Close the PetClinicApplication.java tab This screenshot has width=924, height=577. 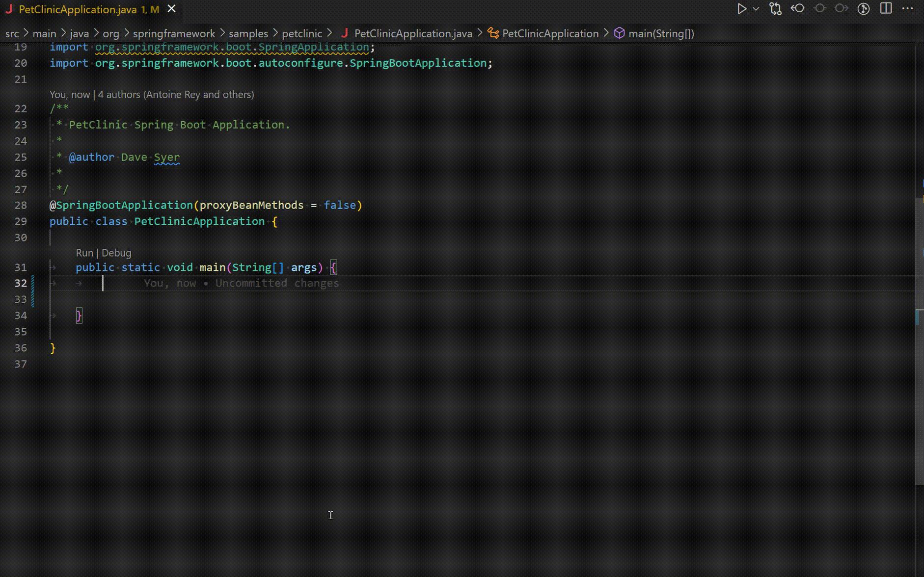click(171, 9)
